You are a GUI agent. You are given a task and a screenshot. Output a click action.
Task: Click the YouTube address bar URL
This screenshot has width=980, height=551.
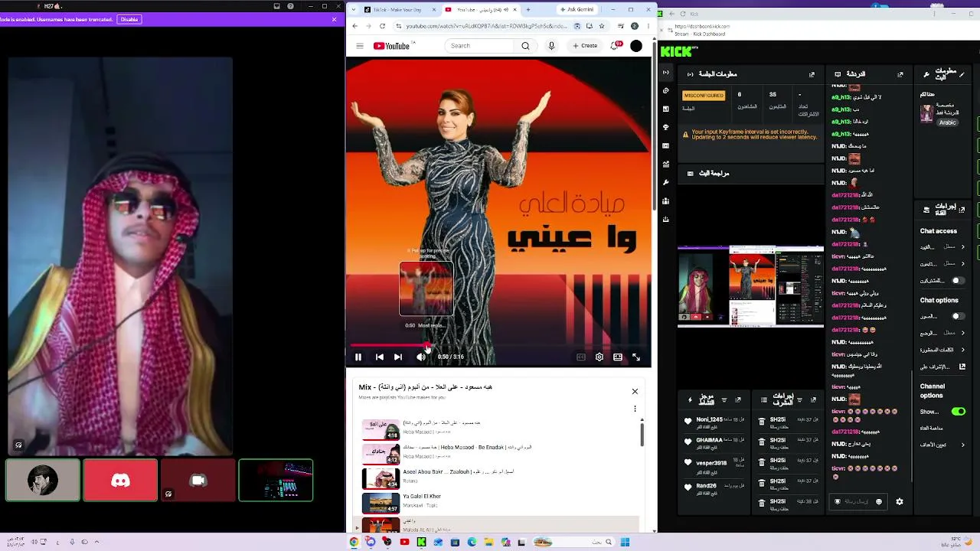coord(487,26)
